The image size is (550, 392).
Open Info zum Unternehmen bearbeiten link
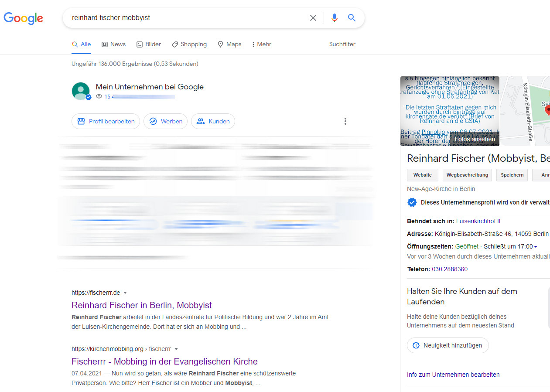453,375
